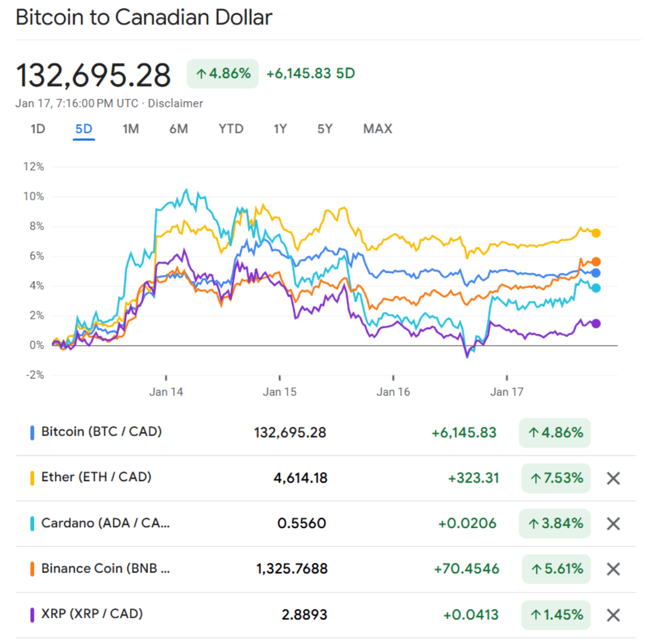
Task: Choose the YTD range tab
Action: (231, 129)
